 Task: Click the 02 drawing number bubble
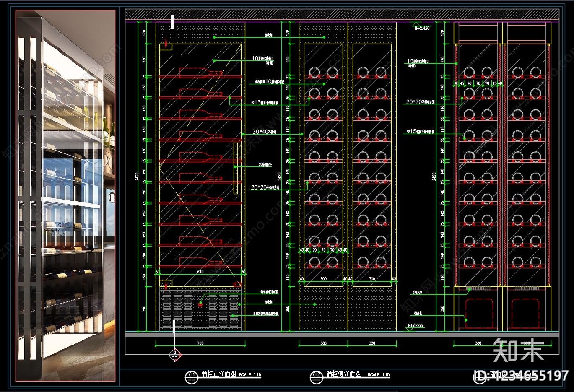point(316,376)
